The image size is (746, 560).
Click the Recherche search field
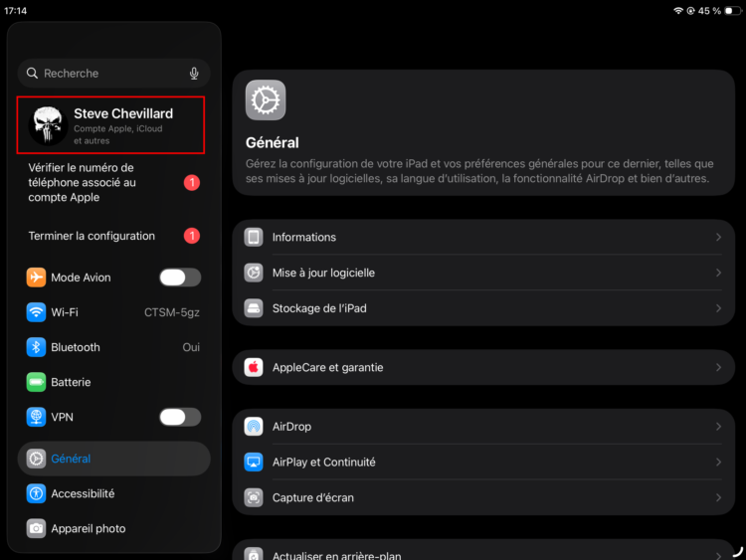(x=114, y=74)
